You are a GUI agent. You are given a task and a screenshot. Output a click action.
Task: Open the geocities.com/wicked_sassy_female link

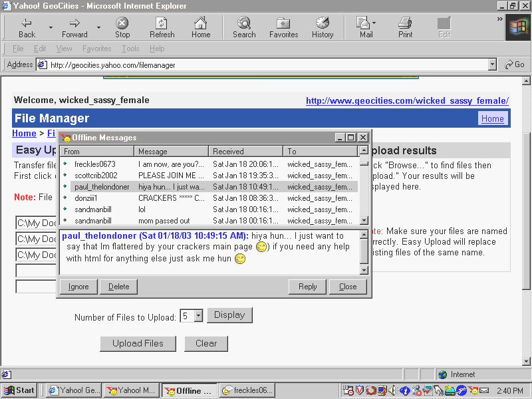pos(407,101)
